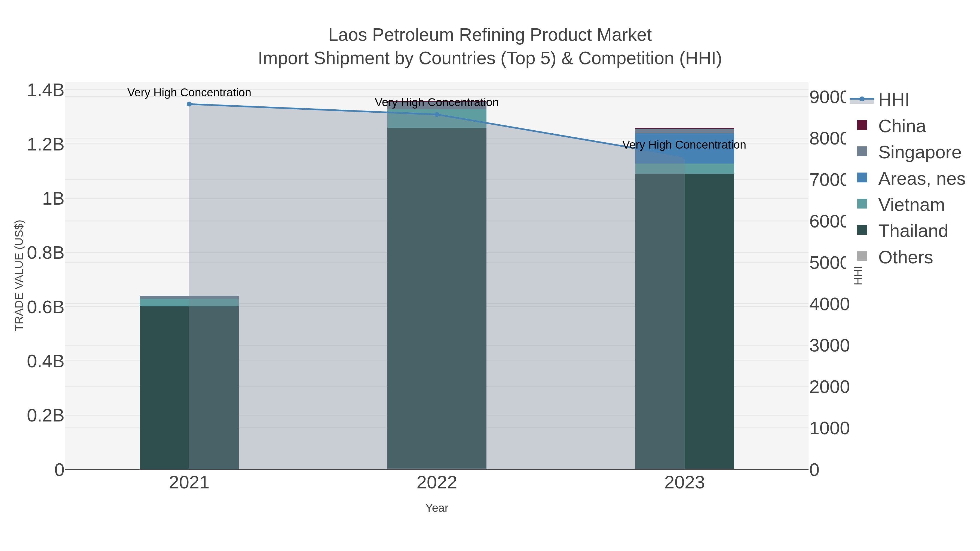This screenshot has height=551, width=980.
Task: Click the 4000 right axis tick label
Action: [829, 304]
